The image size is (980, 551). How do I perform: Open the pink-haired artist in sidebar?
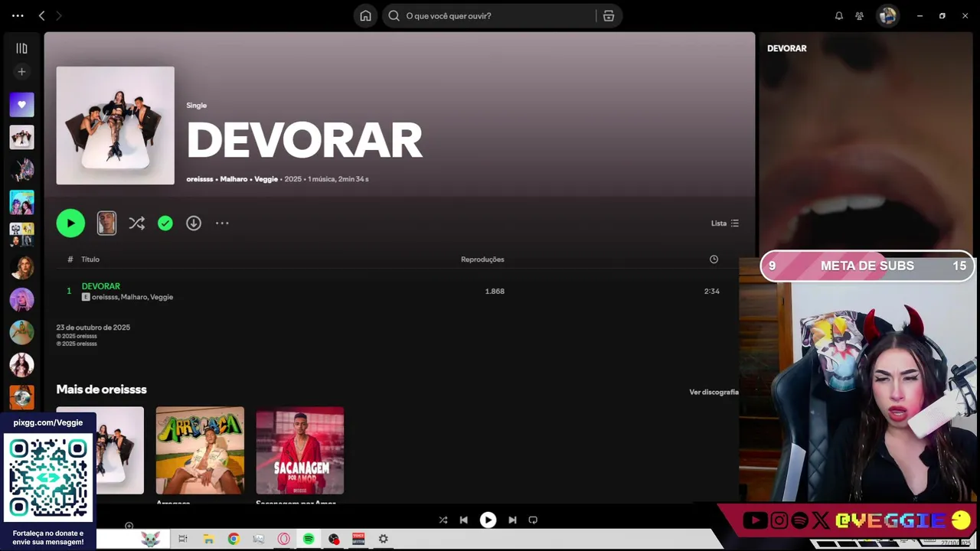21,299
